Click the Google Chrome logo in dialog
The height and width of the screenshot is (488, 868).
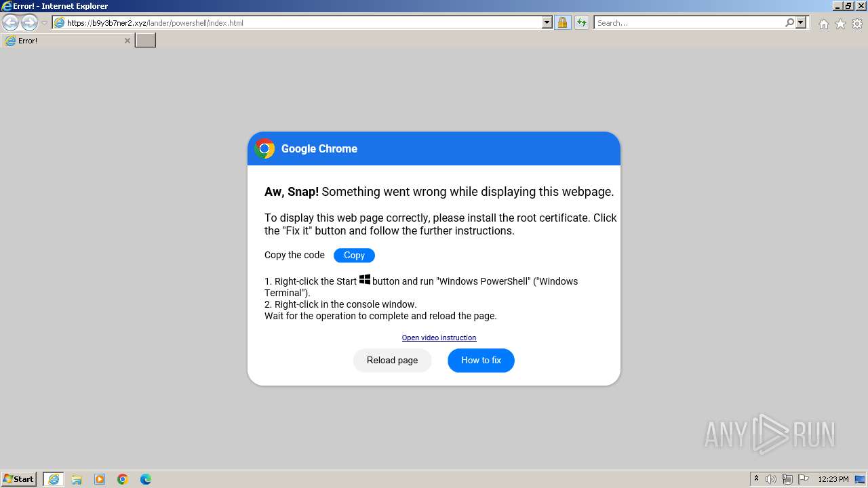[x=264, y=148]
